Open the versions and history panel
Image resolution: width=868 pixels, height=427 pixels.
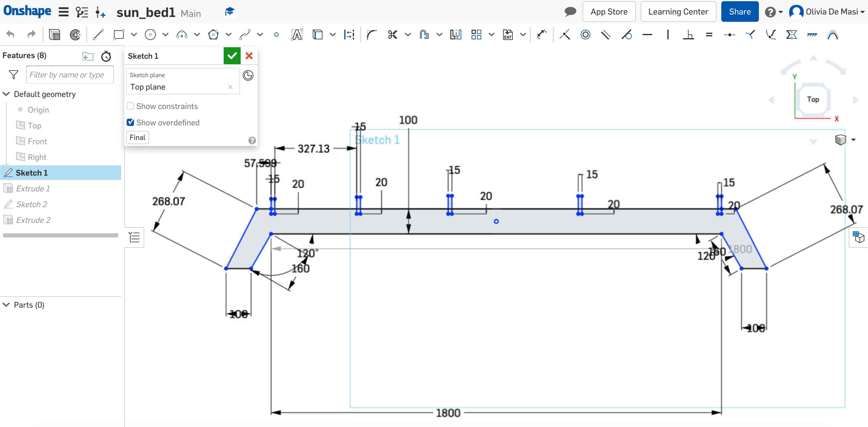coord(82,12)
